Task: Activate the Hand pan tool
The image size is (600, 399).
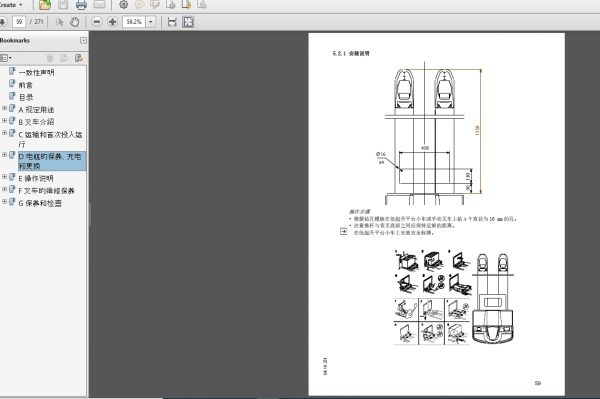Action: click(75, 22)
